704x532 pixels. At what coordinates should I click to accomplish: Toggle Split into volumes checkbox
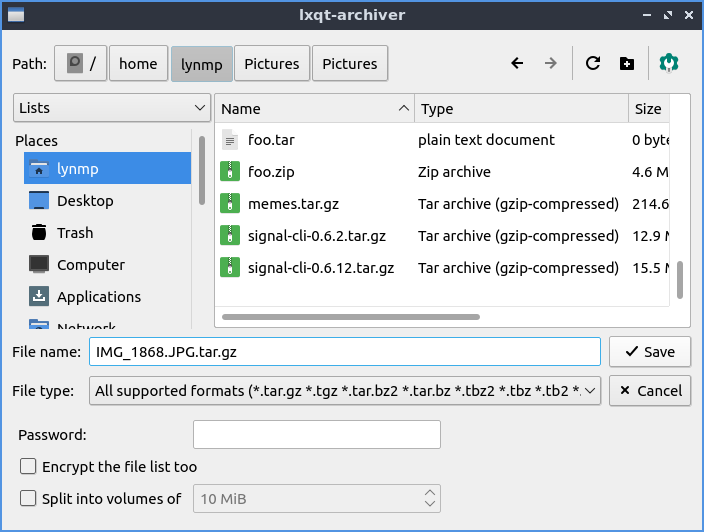coord(28,498)
